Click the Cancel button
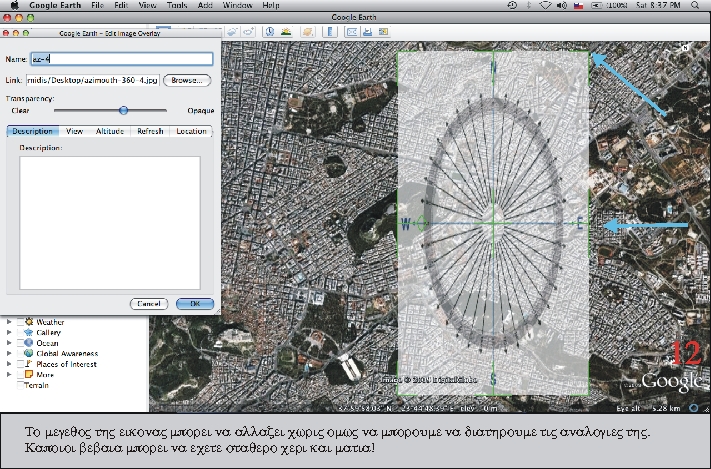Image resolution: width=711 pixels, height=469 pixels. point(149,304)
